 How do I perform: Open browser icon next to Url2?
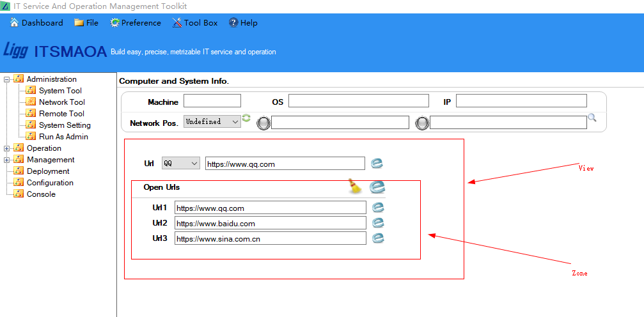coord(378,223)
